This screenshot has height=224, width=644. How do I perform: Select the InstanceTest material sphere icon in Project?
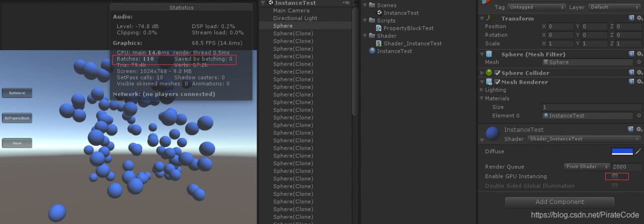coord(372,51)
